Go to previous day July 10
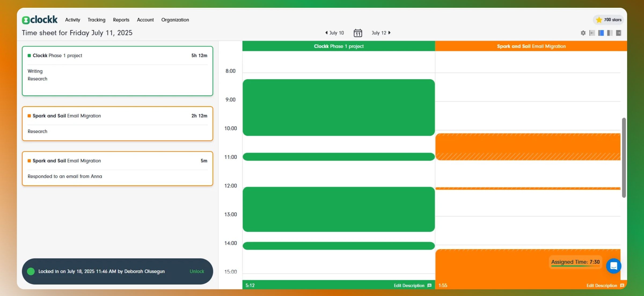The width and height of the screenshot is (644, 296). coord(334,33)
